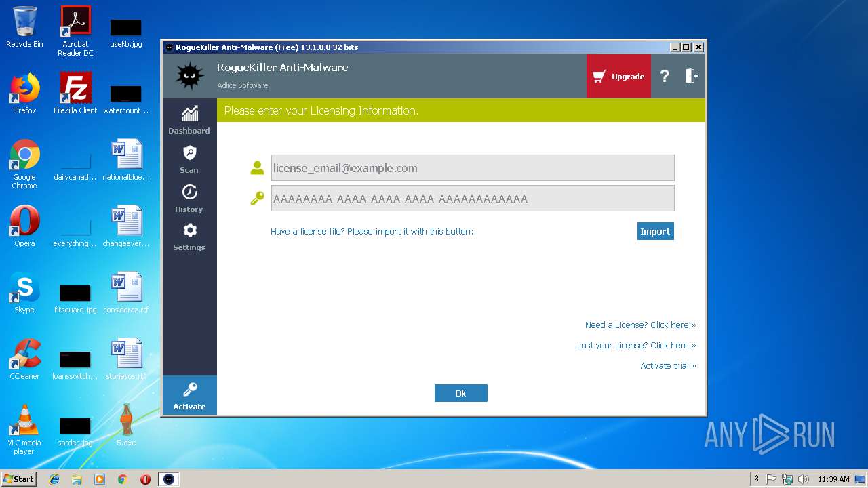Select the Skype desktop shortcut
The width and height of the screenshot is (868, 488).
point(24,292)
